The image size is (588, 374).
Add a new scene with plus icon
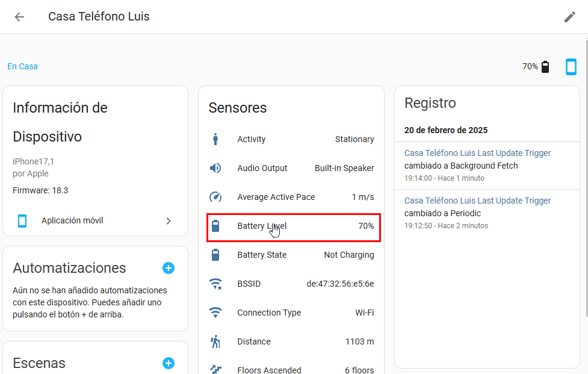point(169,363)
